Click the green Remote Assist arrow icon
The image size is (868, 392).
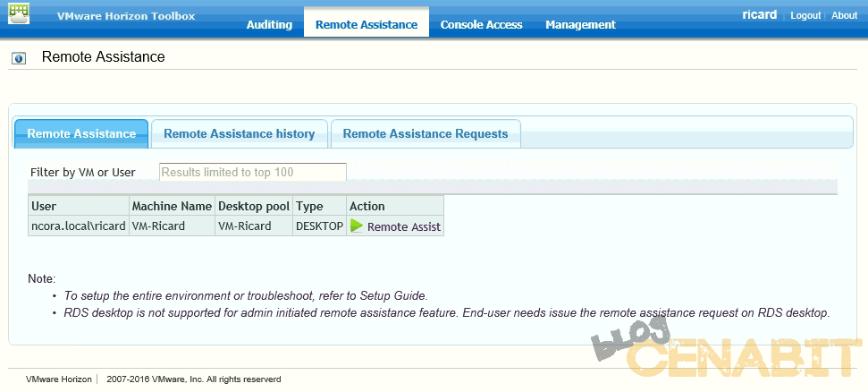(357, 226)
